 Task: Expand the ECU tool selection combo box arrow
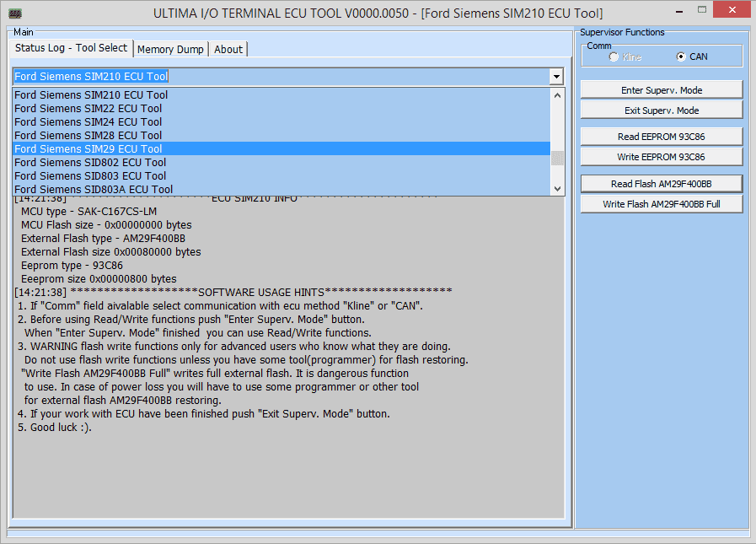pyautogui.click(x=556, y=76)
